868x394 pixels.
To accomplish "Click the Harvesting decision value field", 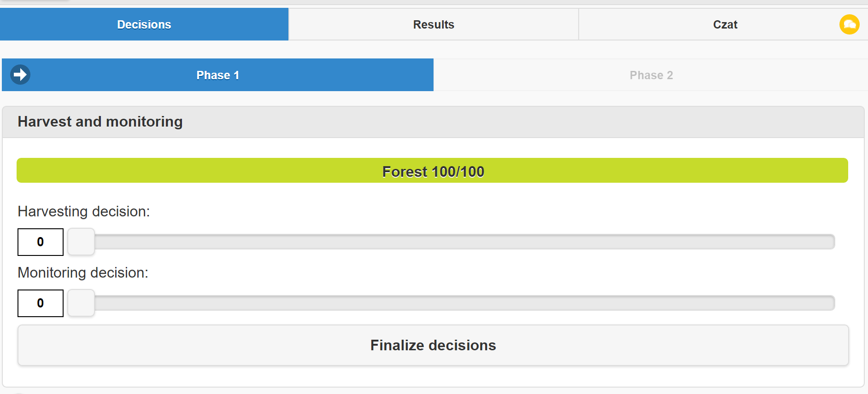I will pos(40,242).
